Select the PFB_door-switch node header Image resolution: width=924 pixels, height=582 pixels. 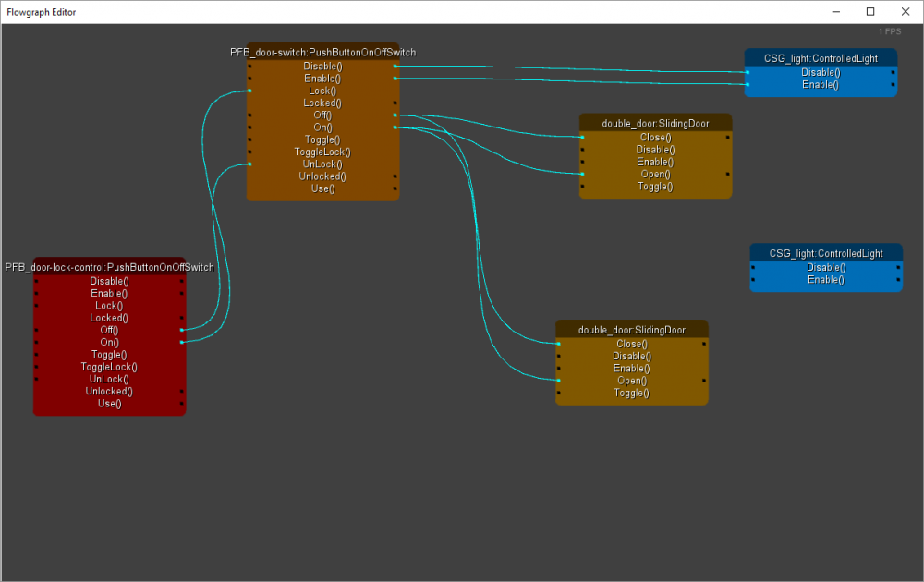[322, 53]
